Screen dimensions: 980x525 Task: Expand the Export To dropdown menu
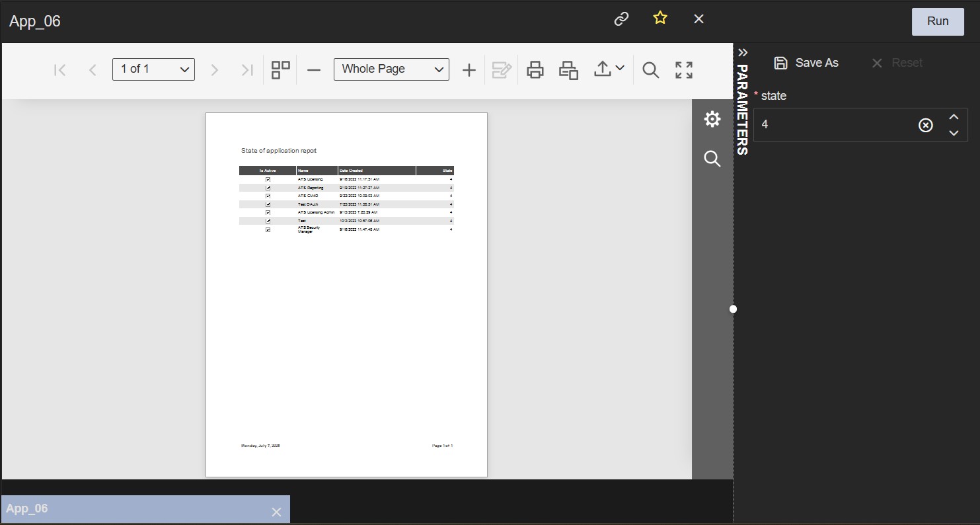[x=609, y=69]
